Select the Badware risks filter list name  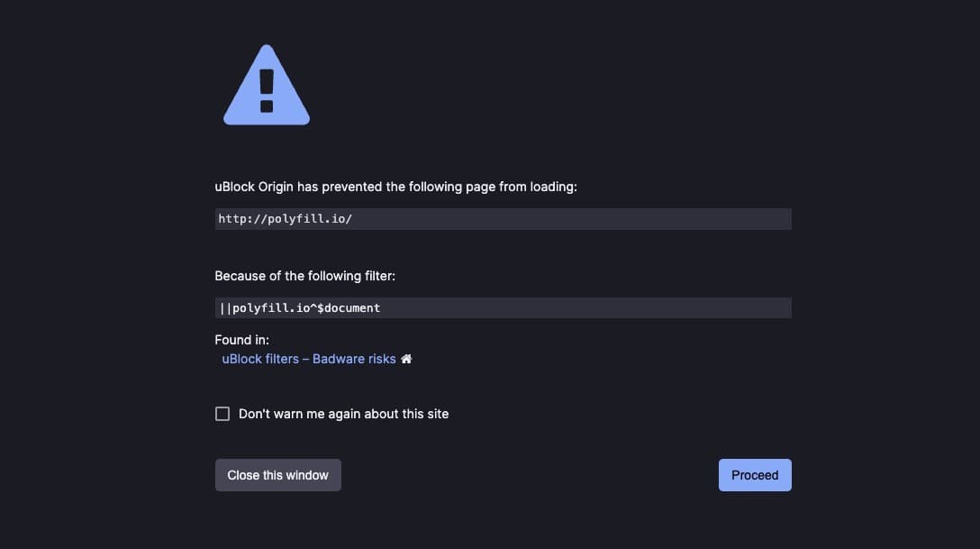354,358
